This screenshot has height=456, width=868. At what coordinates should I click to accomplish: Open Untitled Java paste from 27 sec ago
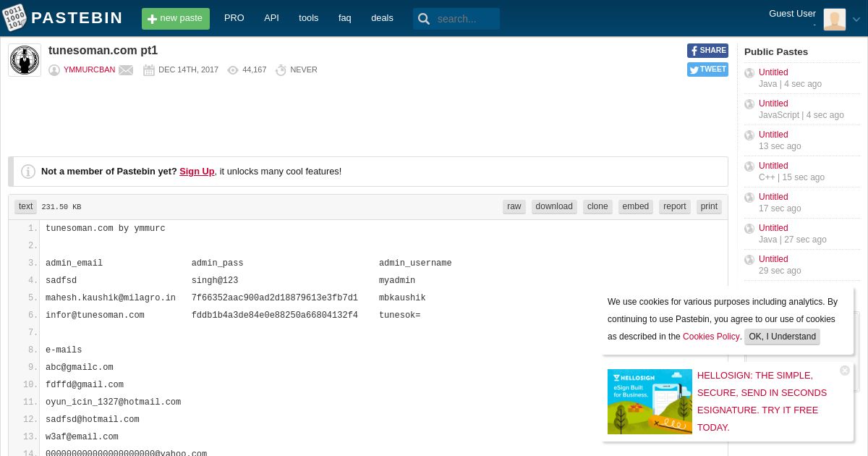tap(773, 228)
